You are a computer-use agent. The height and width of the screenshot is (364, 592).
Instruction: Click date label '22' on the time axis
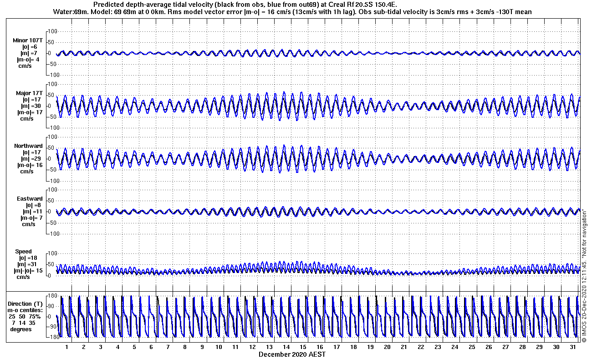(x=421, y=347)
